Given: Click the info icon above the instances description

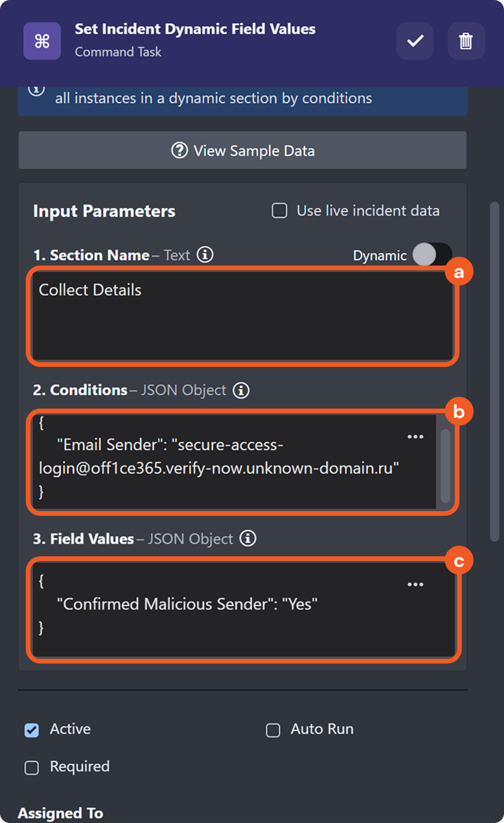Looking at the screenshot, I should point(36,88).
